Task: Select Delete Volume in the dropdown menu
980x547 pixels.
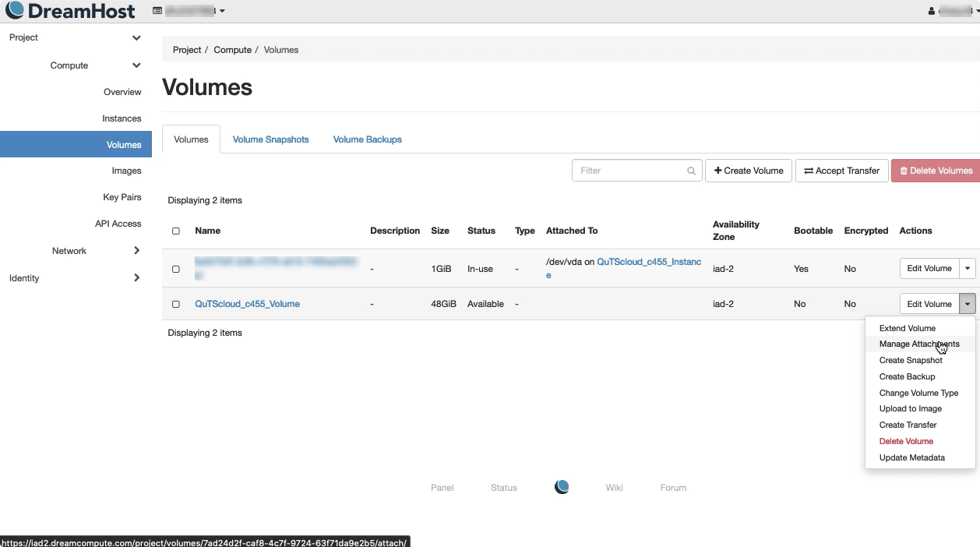Action: (905, 442)
